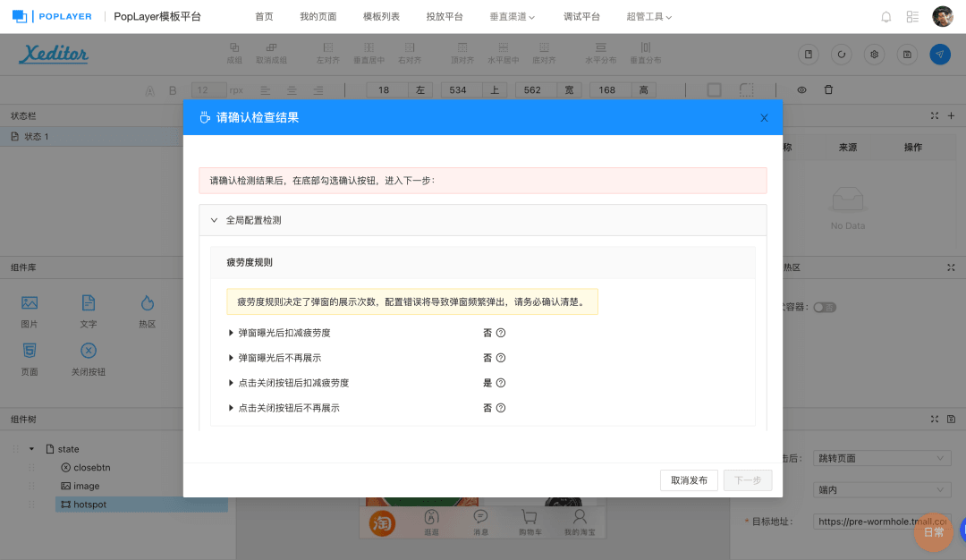966x560 pixels.
Task: Select the 底对齐 align bottom tool
Action: tap(544, 53)
